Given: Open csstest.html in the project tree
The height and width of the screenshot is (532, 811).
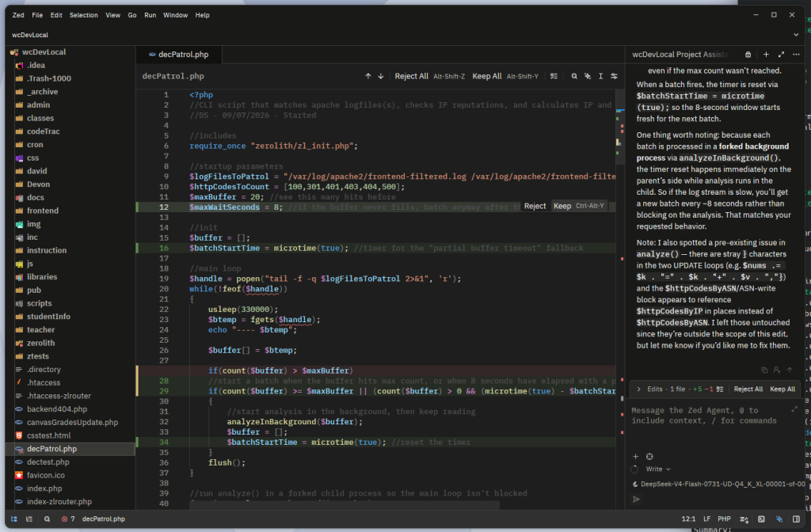Looking at the screenshot, I should click(48, 436).
